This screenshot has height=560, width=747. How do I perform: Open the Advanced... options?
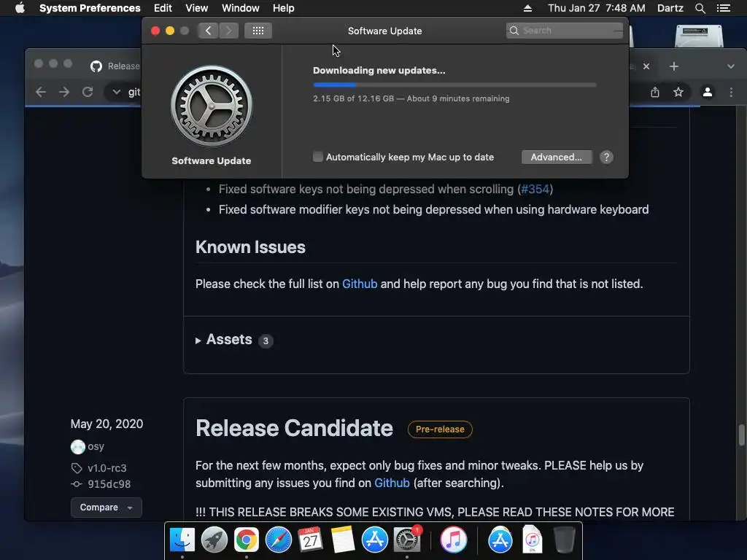click(557, 157)
